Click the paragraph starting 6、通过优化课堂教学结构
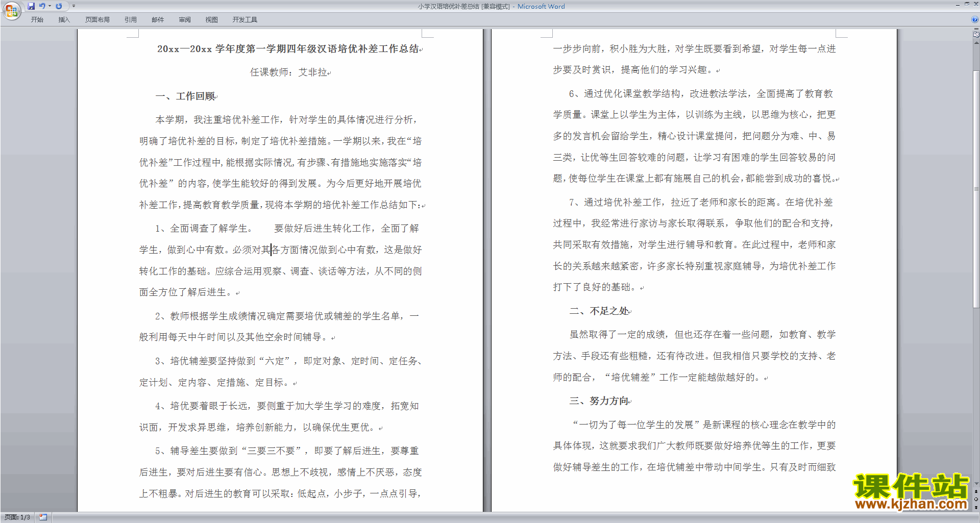 (695, 136)
